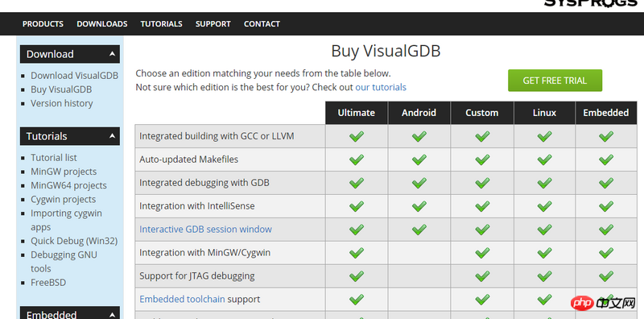Collapse the Tutorials sidebar section arrow
The width and height of the screenshot is (644, 319).
tap(112, 136)
